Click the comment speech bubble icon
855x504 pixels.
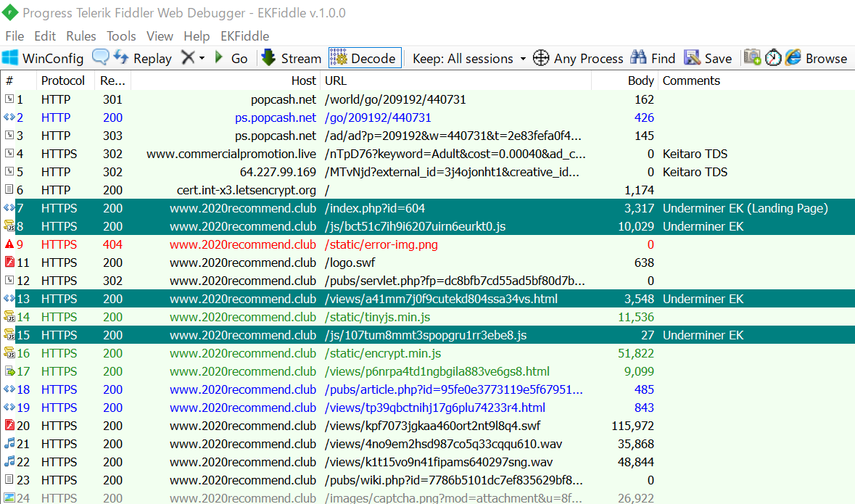pos(100,57)
